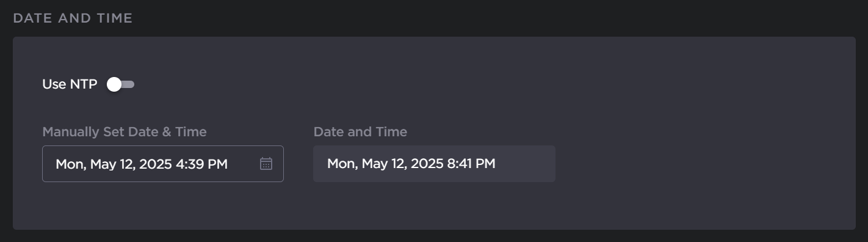Click the Manually Set Date & Time label
The image size is (868, 242).
tap(125, 131)
